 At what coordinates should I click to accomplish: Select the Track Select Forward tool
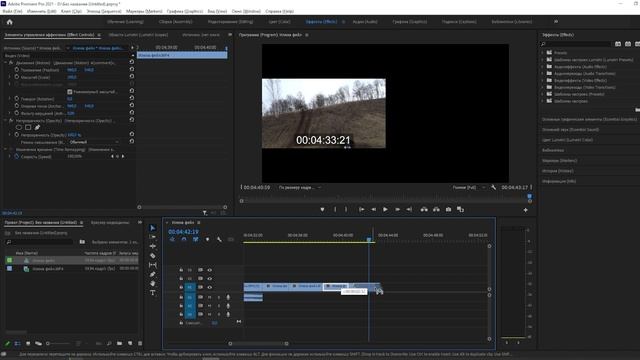tap(153, 237)
